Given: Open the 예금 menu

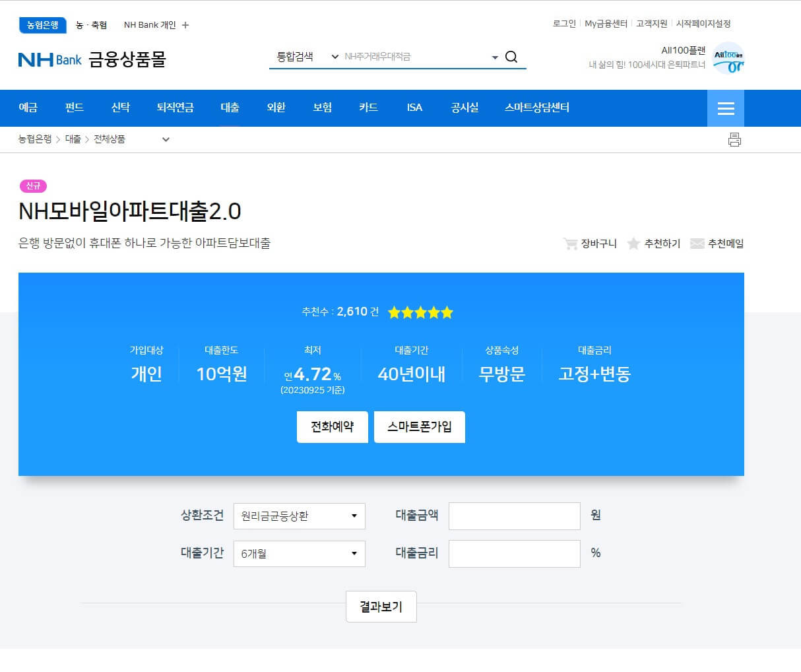Looking at the screenshot, I should (x=28, y=108).
